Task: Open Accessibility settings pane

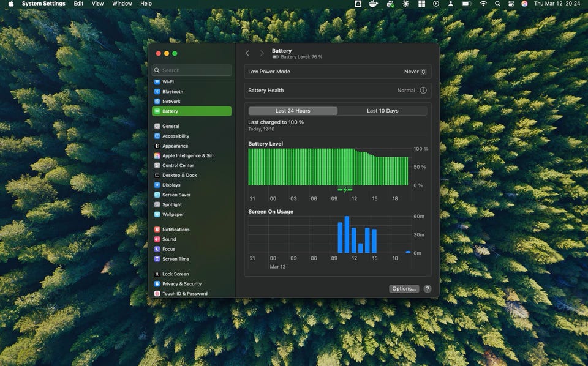Action: [175, 136]
